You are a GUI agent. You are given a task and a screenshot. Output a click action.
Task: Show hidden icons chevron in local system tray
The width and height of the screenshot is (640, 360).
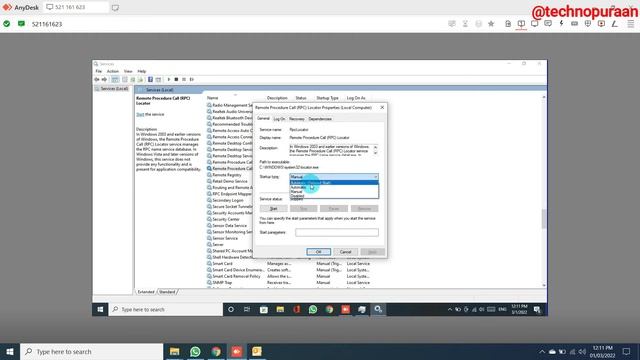[x=542, y=351]
